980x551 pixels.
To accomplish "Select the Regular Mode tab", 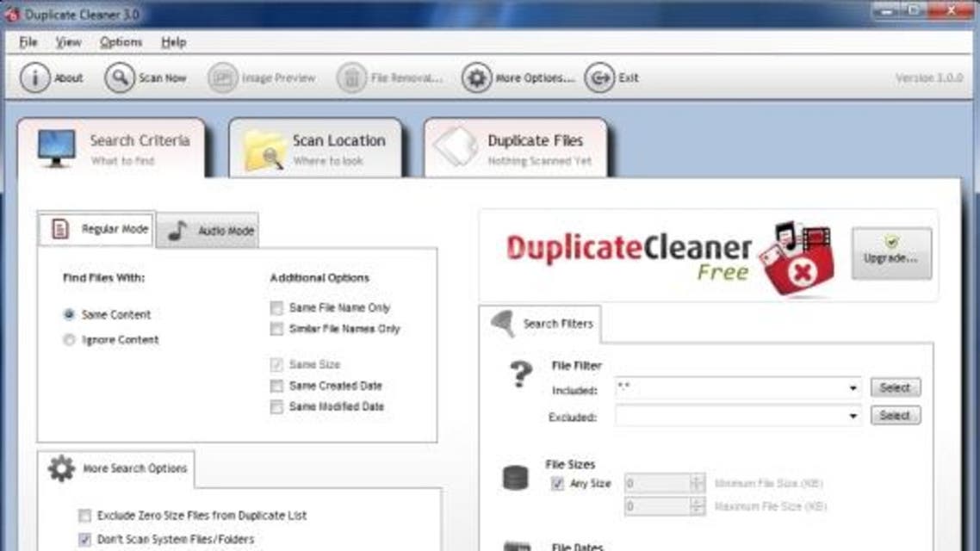I will (97, 229).
